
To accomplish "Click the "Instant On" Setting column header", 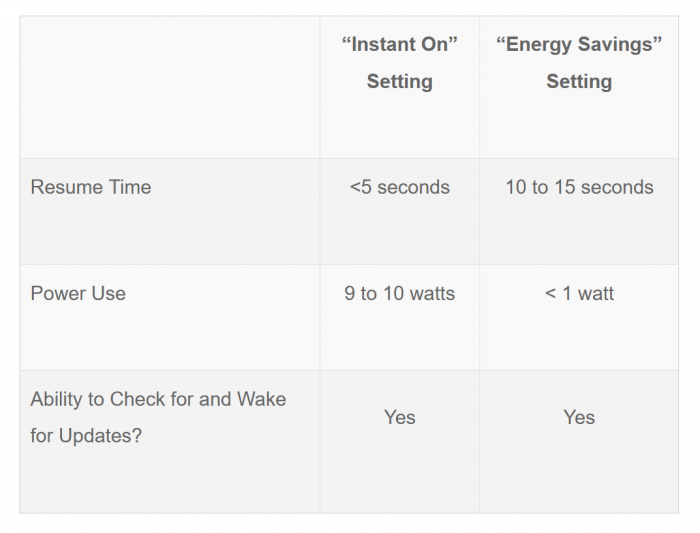I will coord(400,62).
